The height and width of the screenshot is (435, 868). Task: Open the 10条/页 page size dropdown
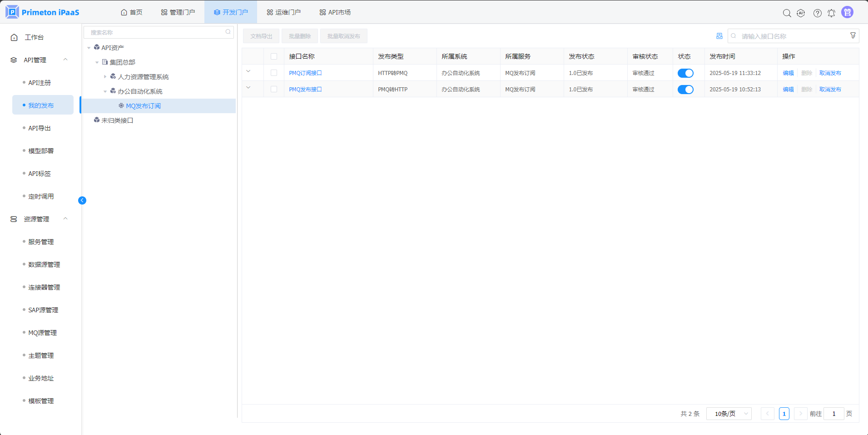729,414
